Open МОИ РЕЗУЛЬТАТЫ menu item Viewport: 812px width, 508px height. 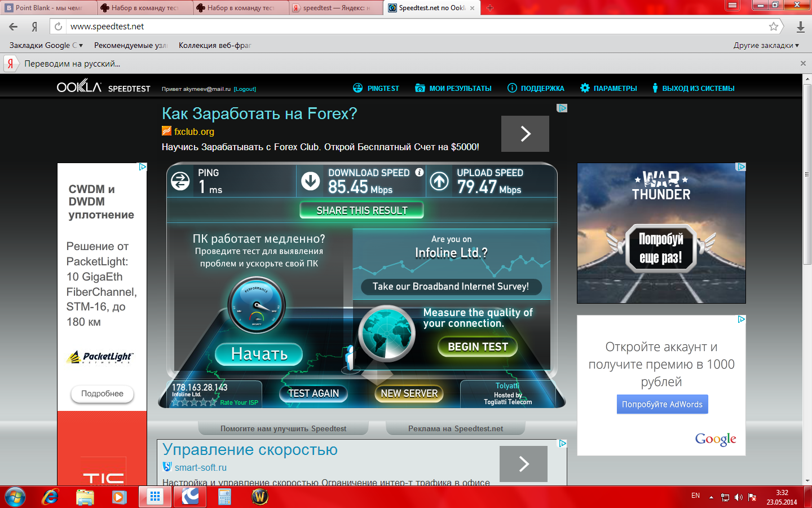453,88
